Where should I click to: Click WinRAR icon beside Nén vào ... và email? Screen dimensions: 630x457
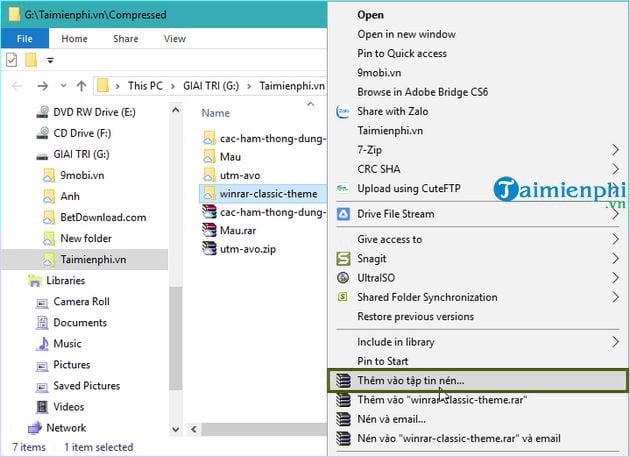coord(343,438)
